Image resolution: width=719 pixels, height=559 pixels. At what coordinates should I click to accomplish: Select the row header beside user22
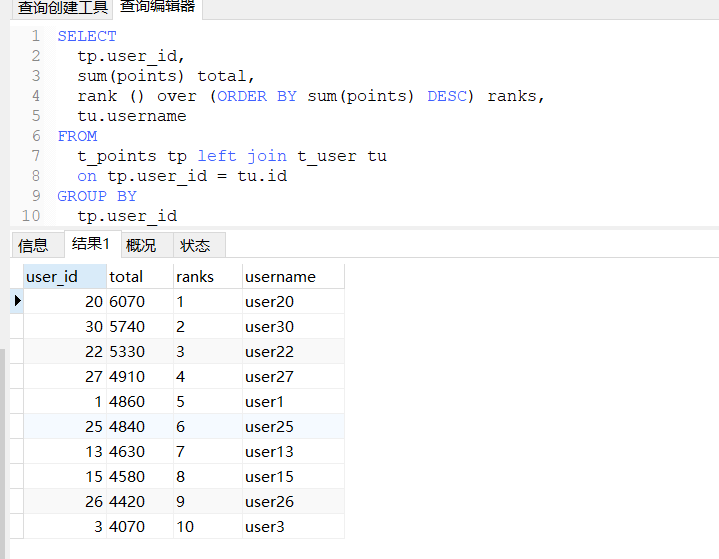pyautogui.click(x=17, y=351)
